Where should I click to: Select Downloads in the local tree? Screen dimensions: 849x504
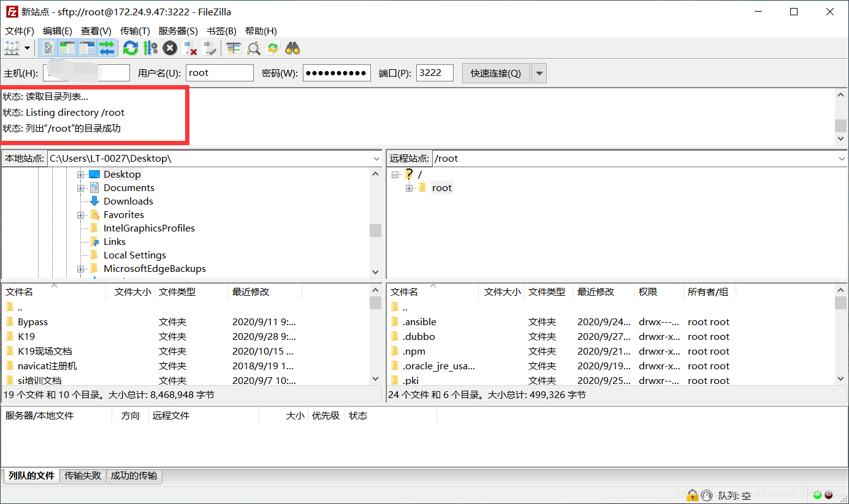pyautogui.click(x=128, y=201)
